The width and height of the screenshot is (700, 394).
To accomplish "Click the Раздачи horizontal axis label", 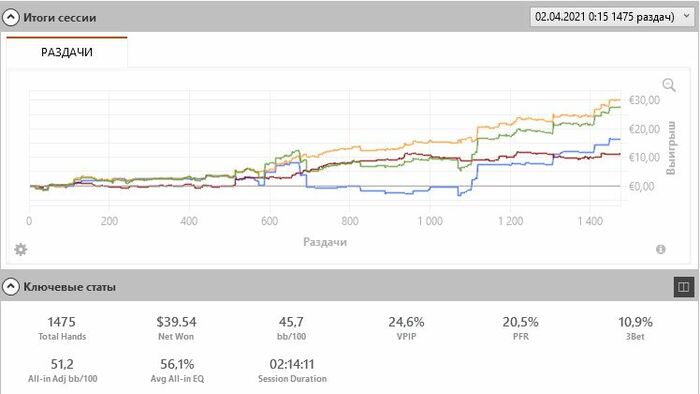I will click(325, 242).
